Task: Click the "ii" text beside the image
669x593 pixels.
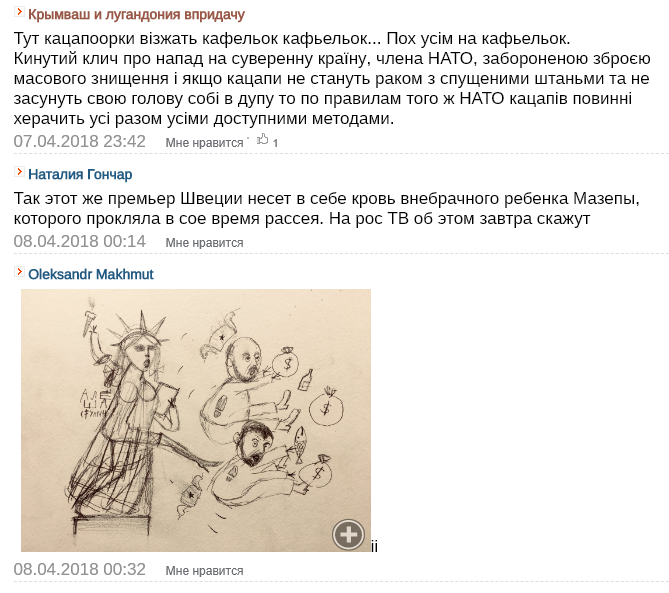Action: 374,546
